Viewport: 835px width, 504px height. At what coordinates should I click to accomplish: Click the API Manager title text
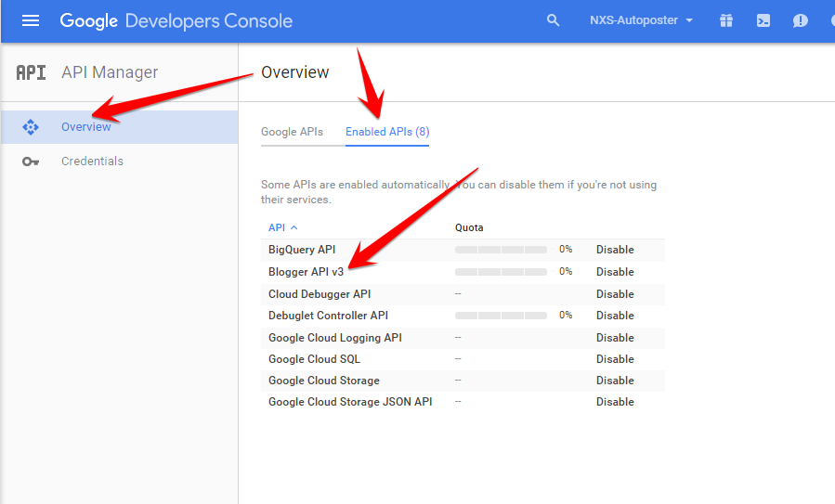[110, 72]
